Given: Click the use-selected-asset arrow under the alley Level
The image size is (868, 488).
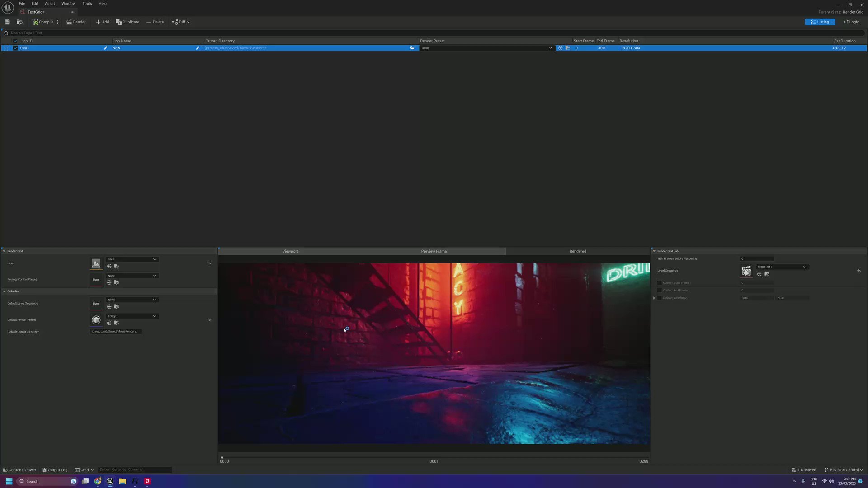Looking at the screenshot, I should point(109,266).
